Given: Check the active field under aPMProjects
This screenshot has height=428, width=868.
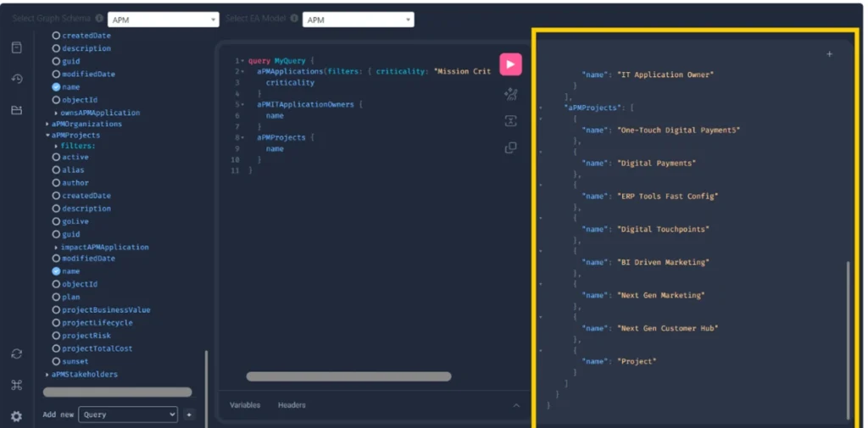Looking at the screenshot, I should tap(56, 158).
